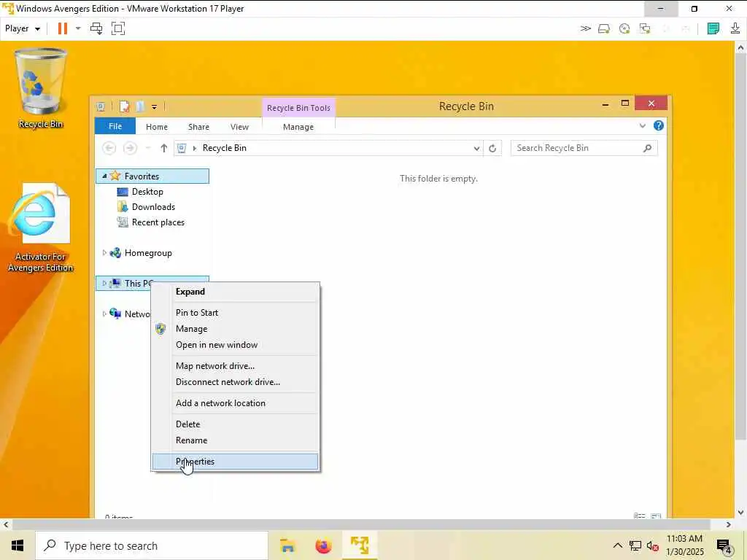Choose Properties in the context menu
The image size is (747, 560).
click(235, 462)
